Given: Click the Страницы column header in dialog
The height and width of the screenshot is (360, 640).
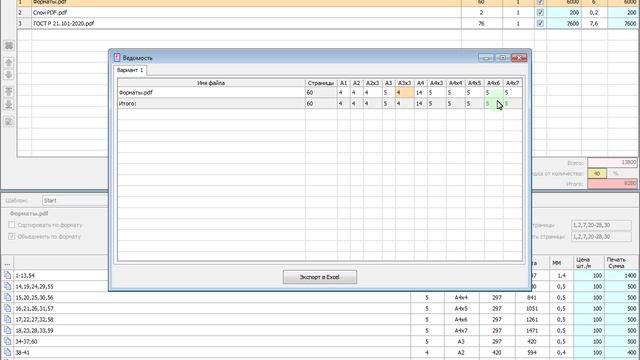Looking at the screenshot, I should tap(321, 83).
